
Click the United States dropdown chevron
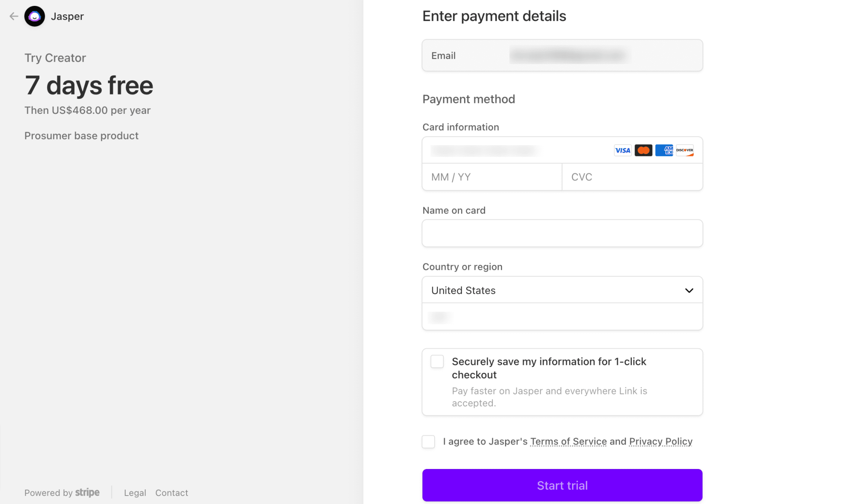click(689, 291)
